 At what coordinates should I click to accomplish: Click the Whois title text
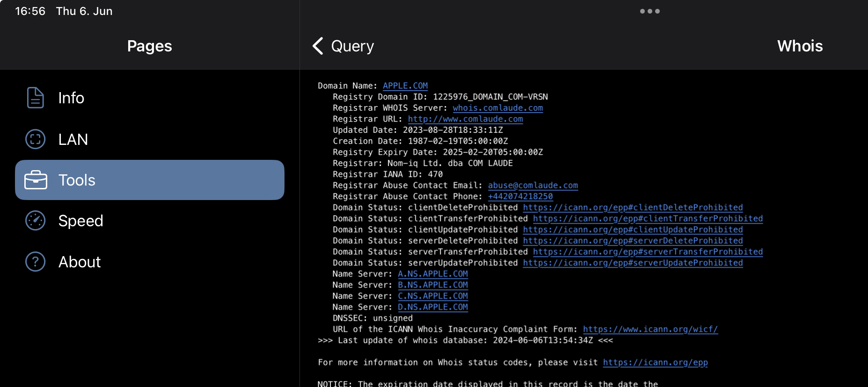(800, 46)
